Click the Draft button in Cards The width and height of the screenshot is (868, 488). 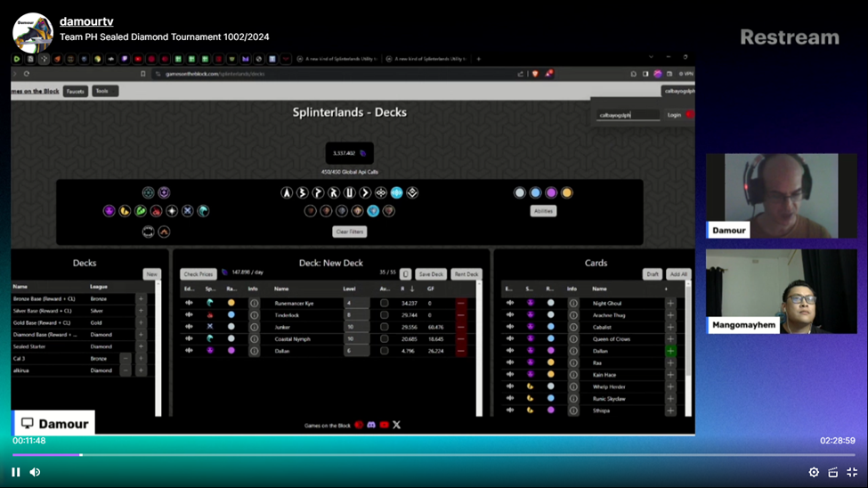653,274
